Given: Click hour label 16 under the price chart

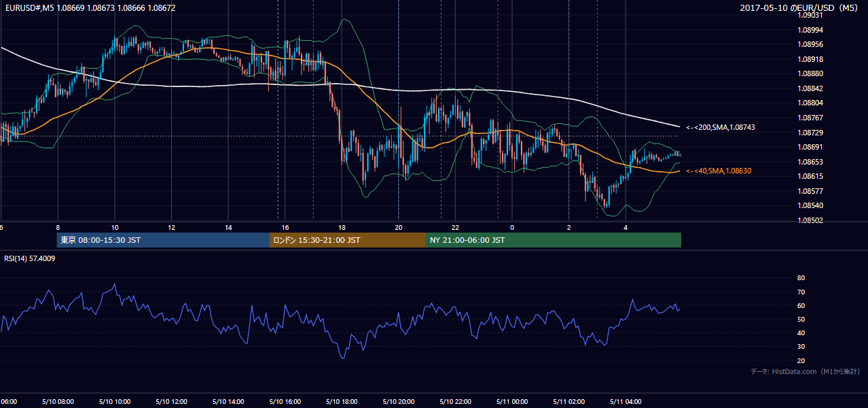Looking at the screenshot, I should (x=285, y=227).
